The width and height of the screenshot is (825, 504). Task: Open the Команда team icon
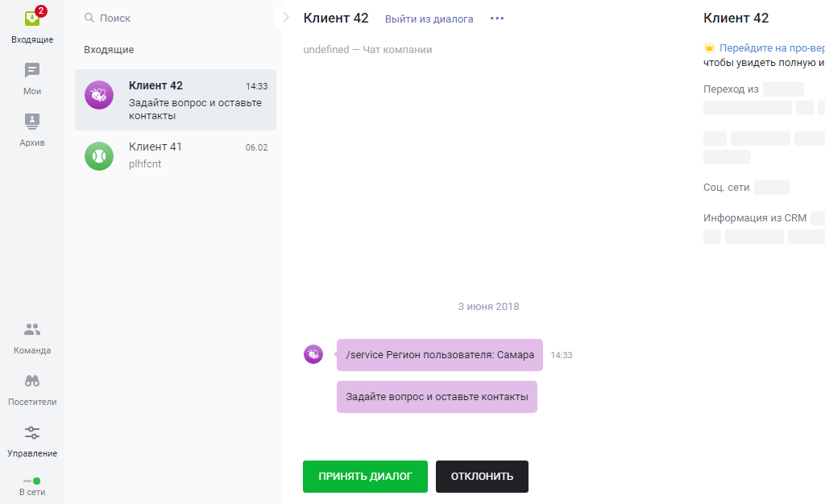(x=32, y=329)
